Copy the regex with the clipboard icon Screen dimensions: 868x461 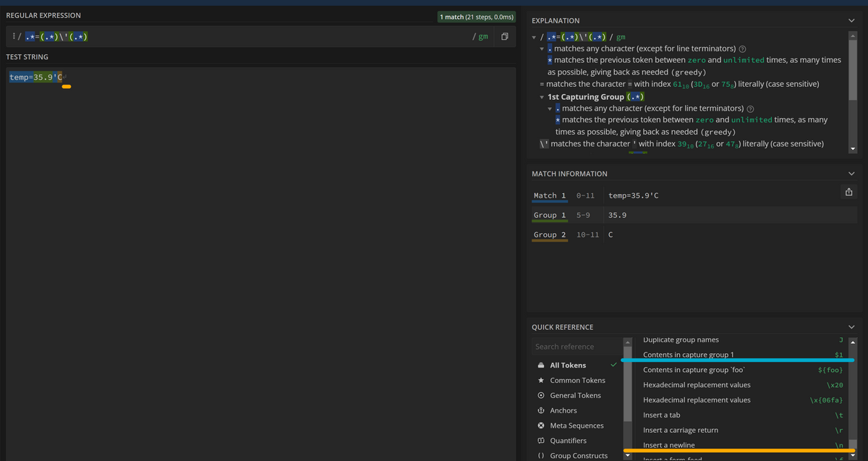coord(504,36)
